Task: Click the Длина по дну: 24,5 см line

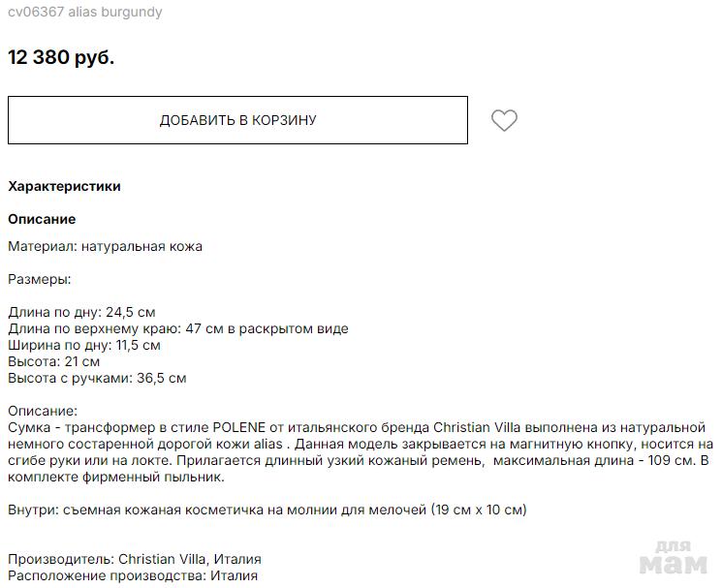Action: tap(81, 312)
